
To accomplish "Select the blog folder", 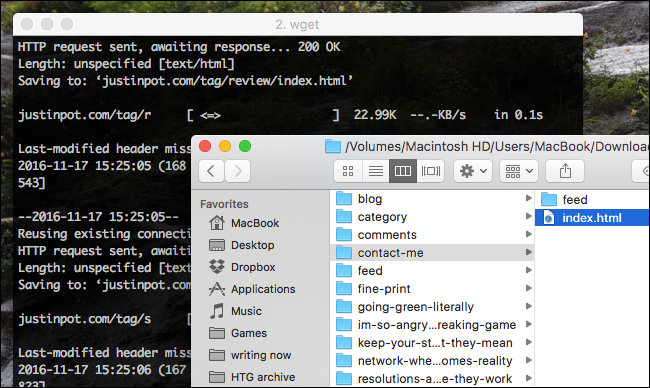I will tap(432, 199).
